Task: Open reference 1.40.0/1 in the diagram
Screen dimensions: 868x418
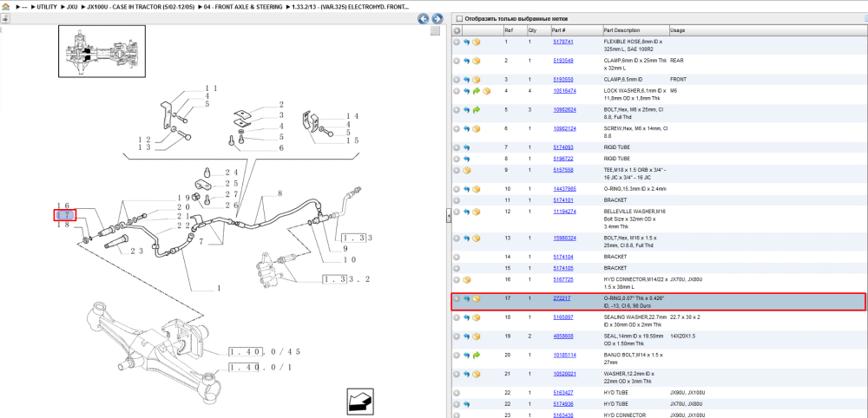Action: click(260, 367)
